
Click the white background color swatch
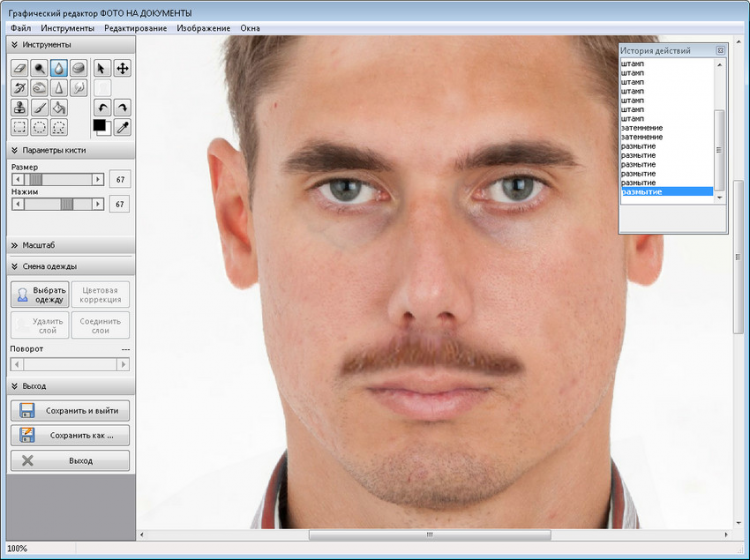[107, 131]
